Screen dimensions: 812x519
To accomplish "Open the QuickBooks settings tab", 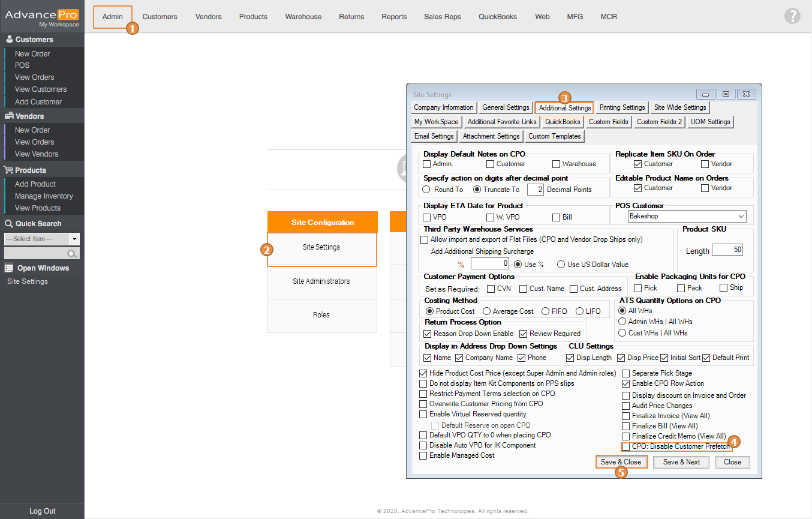I will tap(563, 122).
